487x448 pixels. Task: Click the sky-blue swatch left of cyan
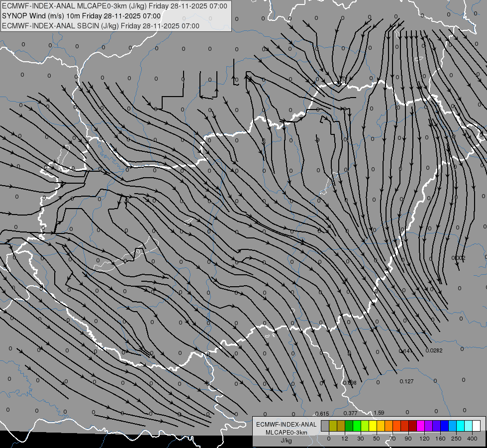(x=453, y=426)
